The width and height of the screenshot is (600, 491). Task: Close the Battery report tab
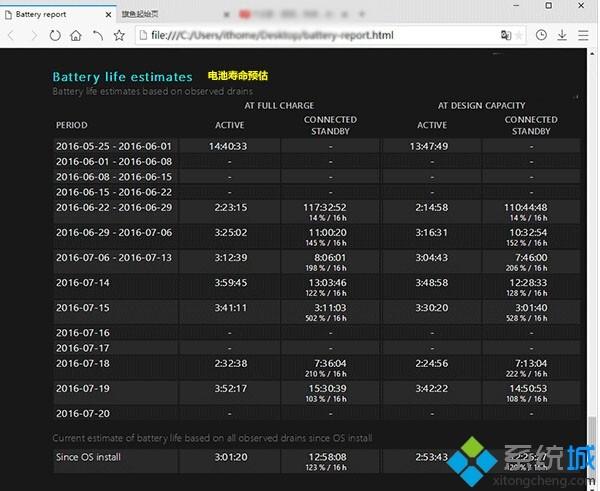108,15
